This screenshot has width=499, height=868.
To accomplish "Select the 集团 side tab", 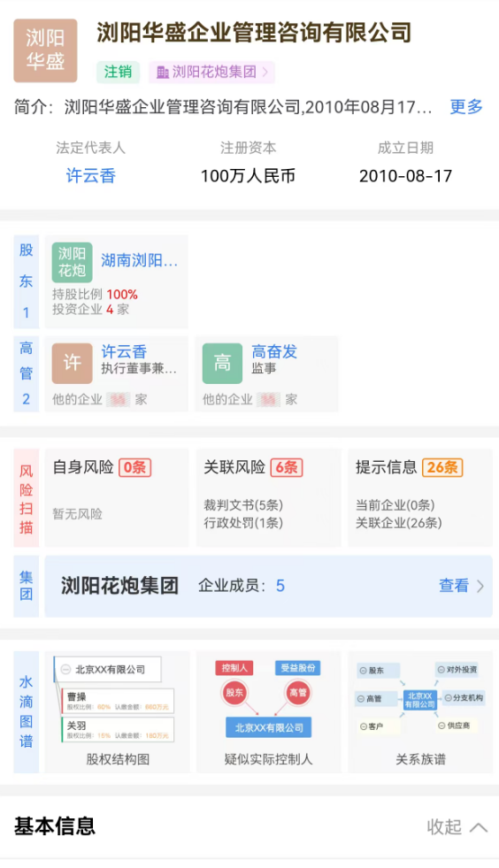I will (26, 586).
